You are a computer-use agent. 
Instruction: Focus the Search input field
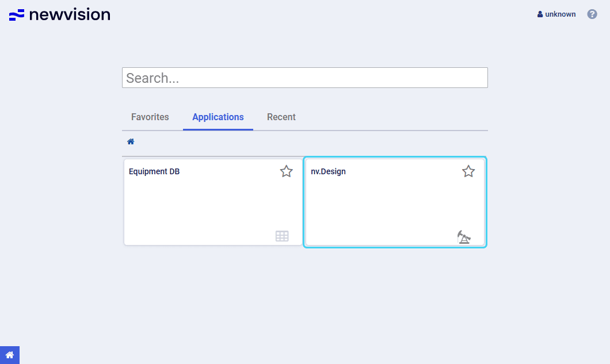click(305, 78)
